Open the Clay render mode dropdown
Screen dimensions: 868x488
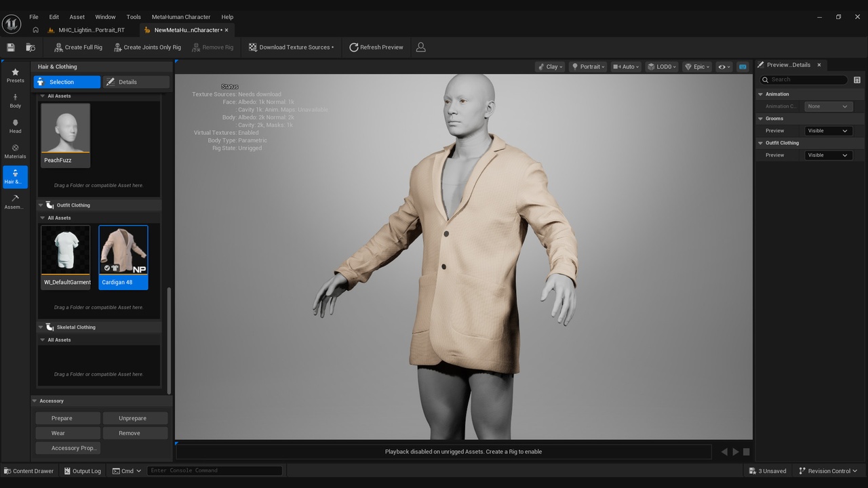coord(550,66)
